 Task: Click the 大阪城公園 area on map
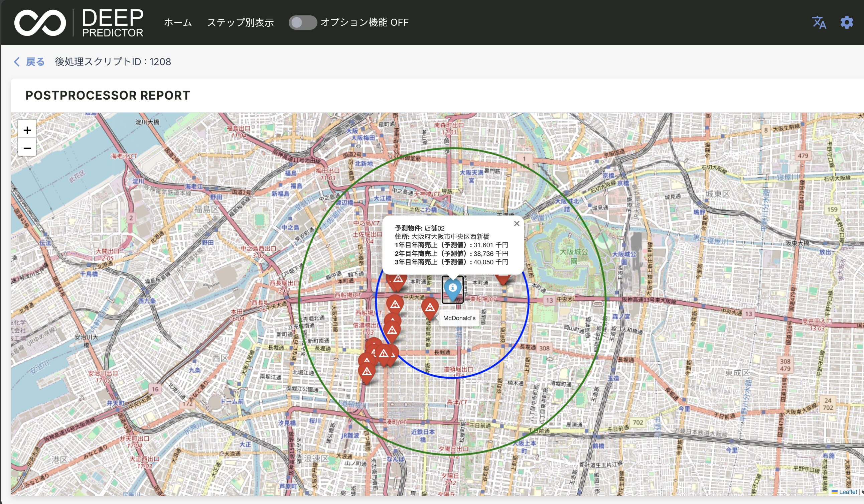coord(574,255)
